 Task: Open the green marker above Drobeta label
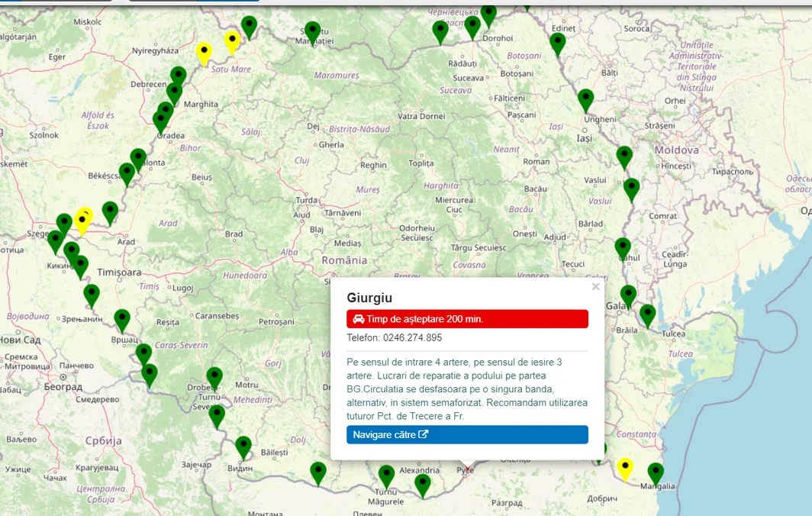pyautogui.click(x=214, y=379)
